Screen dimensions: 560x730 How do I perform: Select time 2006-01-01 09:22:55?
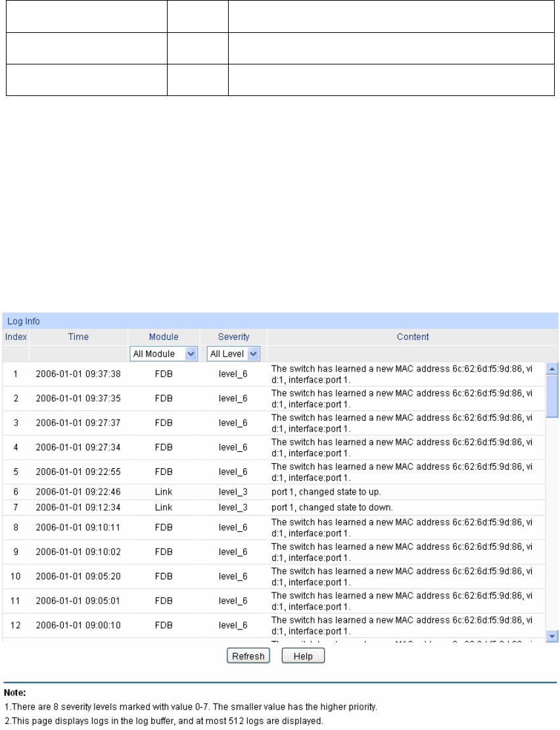coord(78,472)
